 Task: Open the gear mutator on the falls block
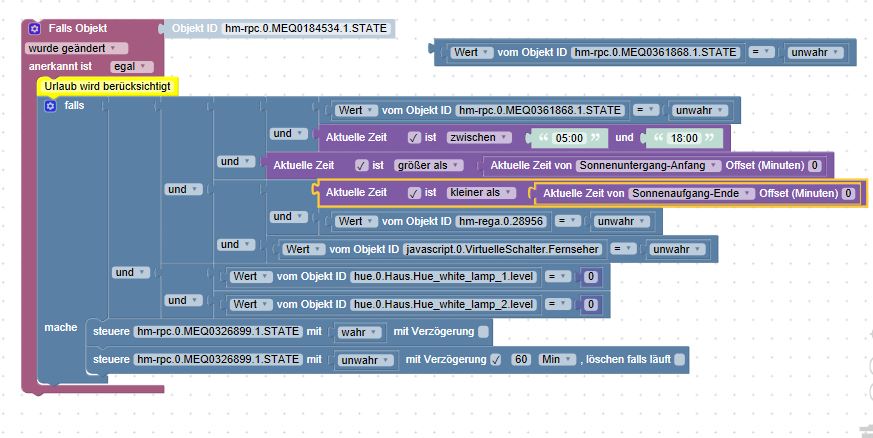(50, 106)
